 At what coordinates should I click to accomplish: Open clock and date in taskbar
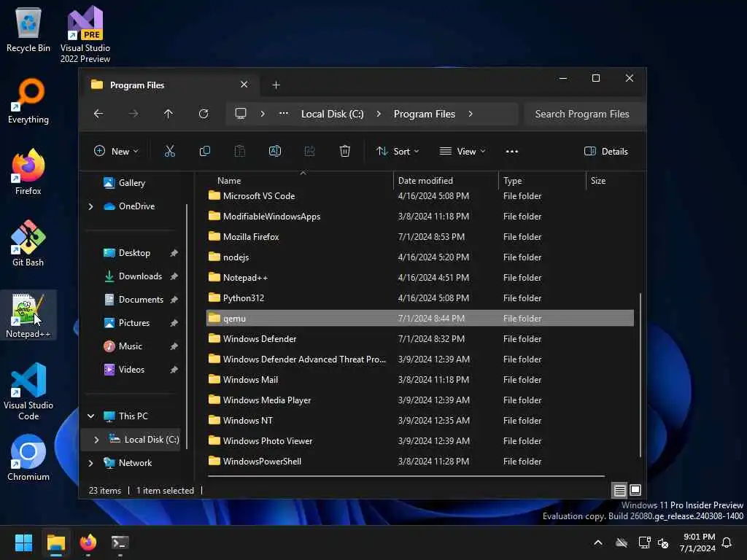click(697, 542)
